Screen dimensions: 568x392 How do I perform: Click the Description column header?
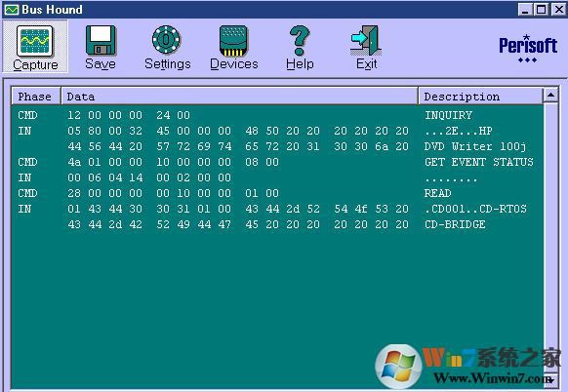point(480,97)
